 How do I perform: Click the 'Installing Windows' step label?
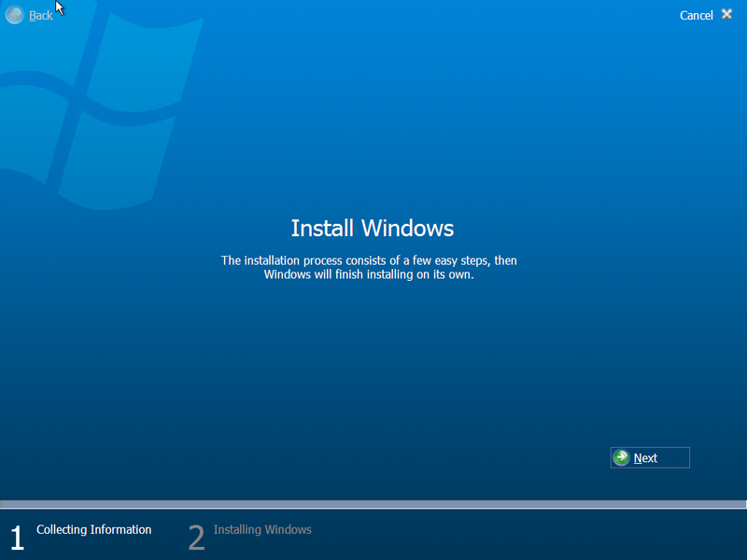[x=262, y=530]
